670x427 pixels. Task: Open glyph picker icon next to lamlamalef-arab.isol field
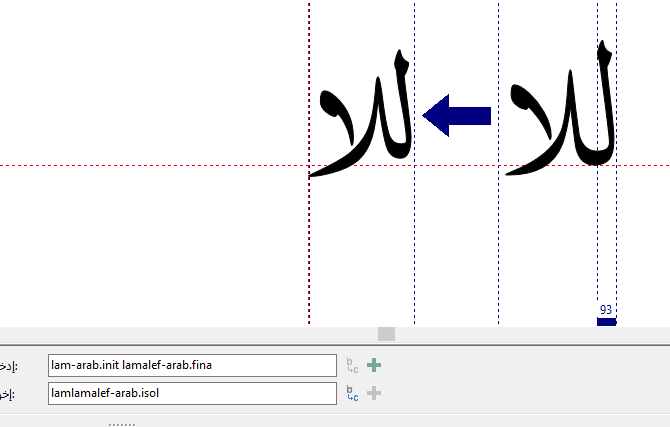tap(352, 393)
